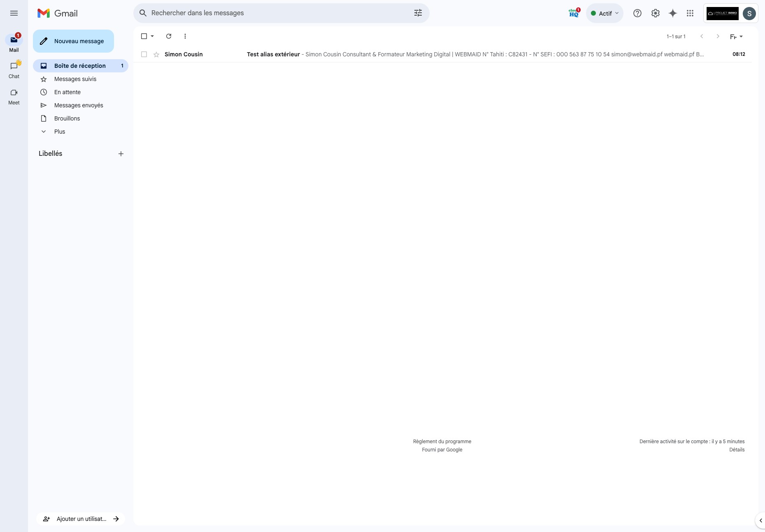Open the Google apps grid
765x532 pixels.
[x=690, y=13]
